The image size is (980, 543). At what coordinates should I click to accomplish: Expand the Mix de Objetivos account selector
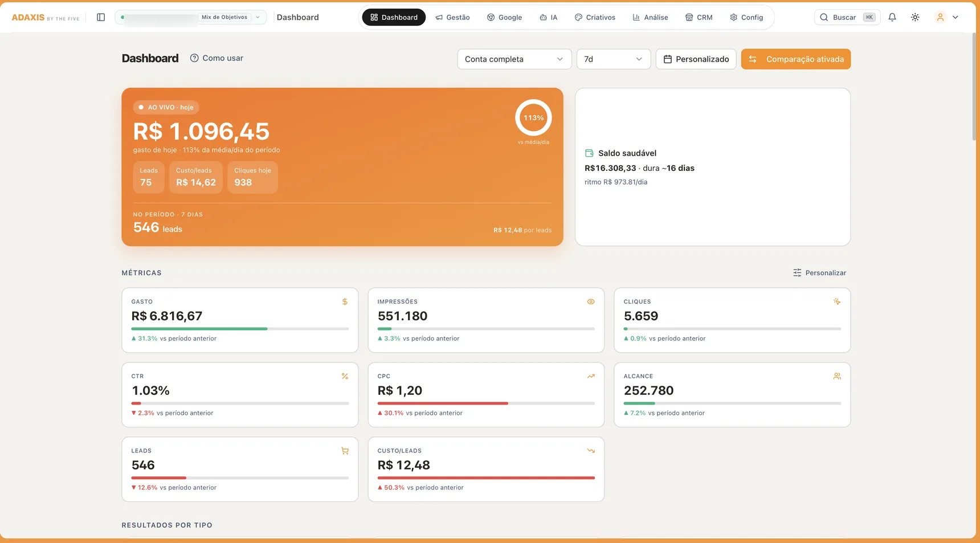click(191, 17)
